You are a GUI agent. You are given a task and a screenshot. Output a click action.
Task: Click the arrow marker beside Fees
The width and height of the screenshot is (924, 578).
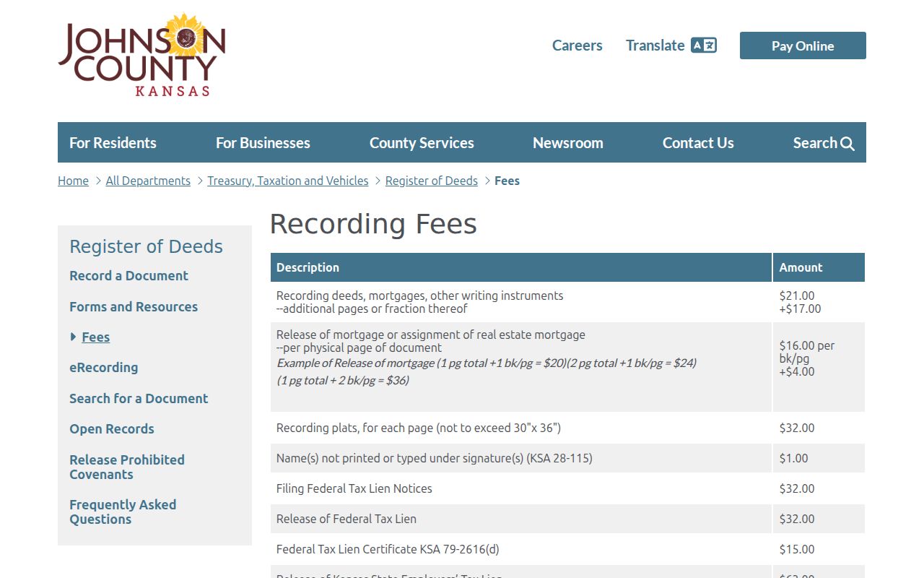pos(73,337)
